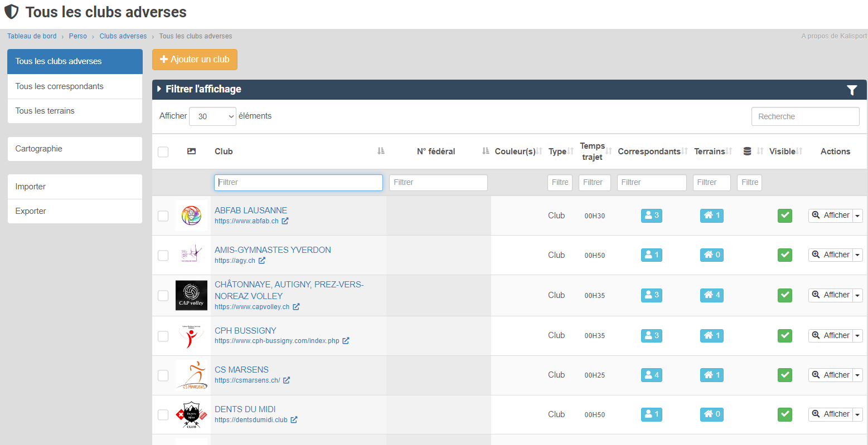Click terrains badge for CHÂTONNAYE volley club

[711, 295]
